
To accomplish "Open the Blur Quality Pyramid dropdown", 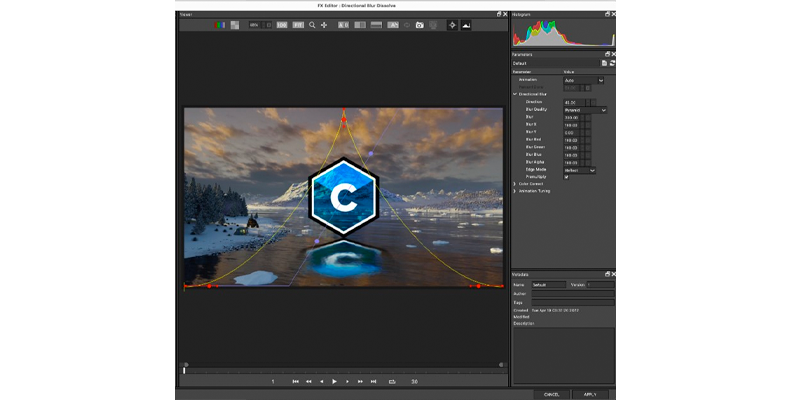I will click(585, 110).
